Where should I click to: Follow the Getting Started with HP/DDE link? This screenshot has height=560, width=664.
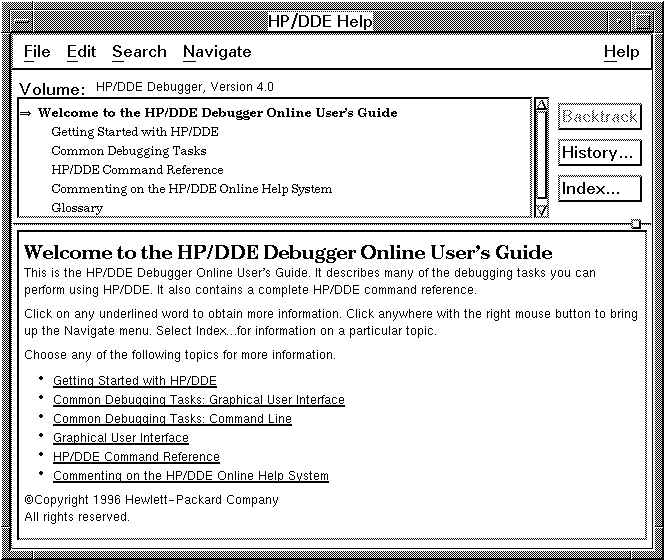point(135,380)
